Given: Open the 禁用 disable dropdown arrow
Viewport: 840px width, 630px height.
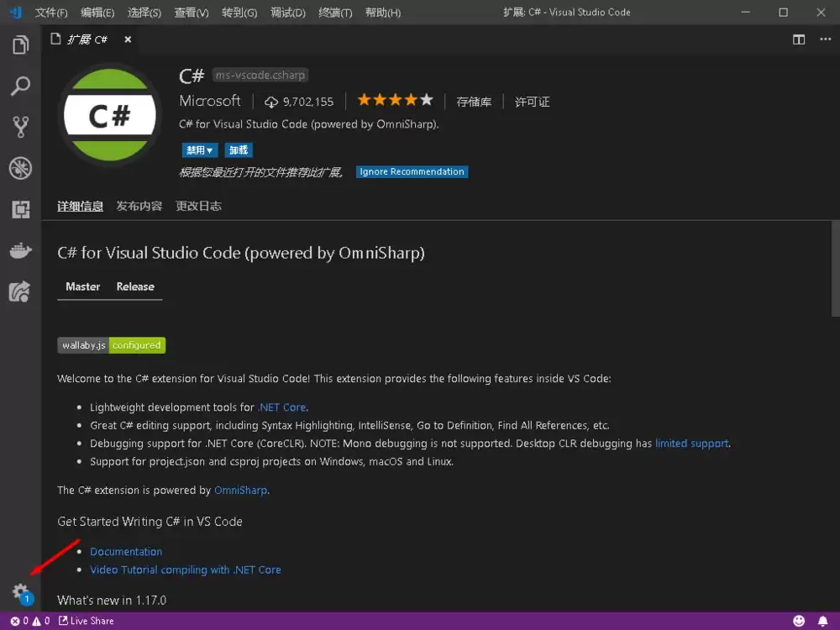Looking at the screenshot, I should click(208, 150).
